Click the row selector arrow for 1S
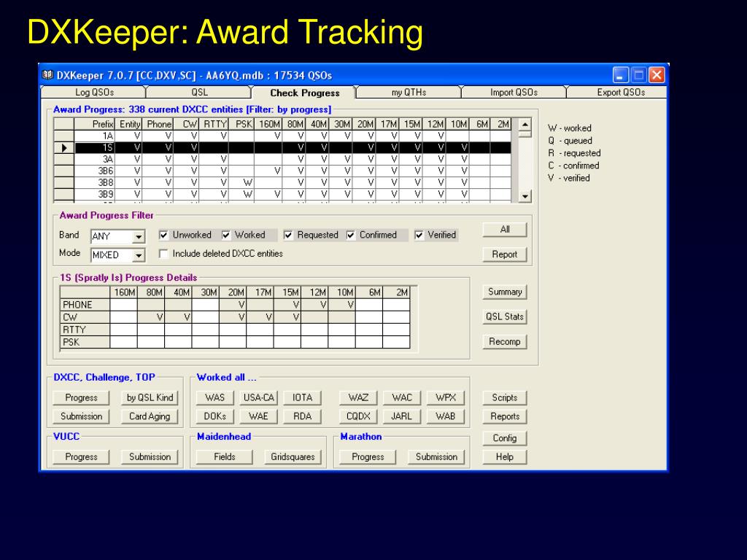This screenshot has height=560, width=747. tap(64, 147)
